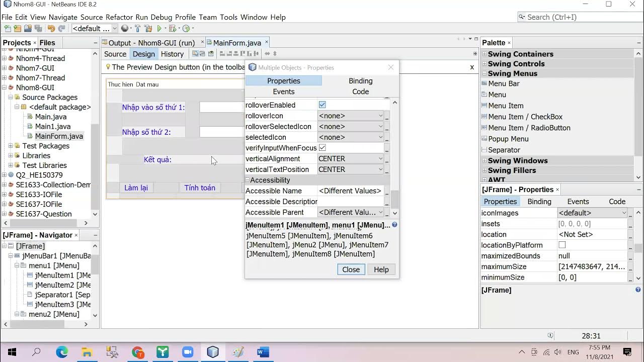Click the Undo arrow in the toolbar
Viewport: 644px width, 362px height.
click(51, 29)
